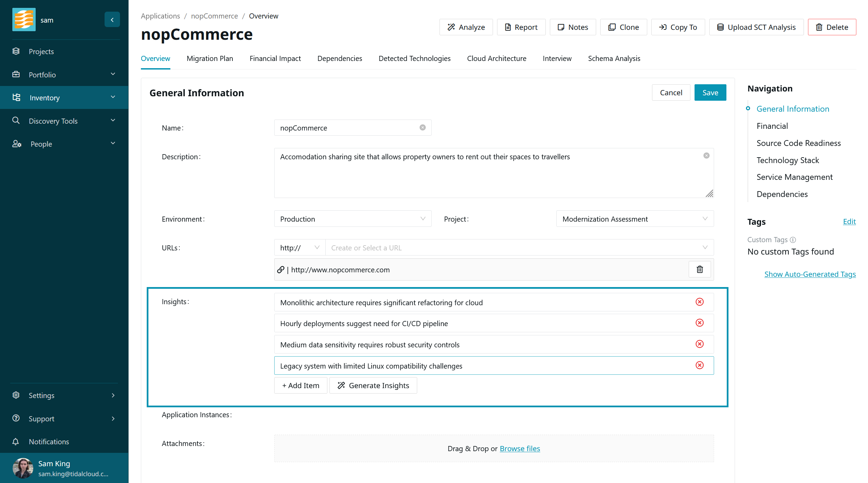Viewport: 868px width, 483px height.
Task: Open the Environment dropdown showing Production
Action: coord(352,219)
